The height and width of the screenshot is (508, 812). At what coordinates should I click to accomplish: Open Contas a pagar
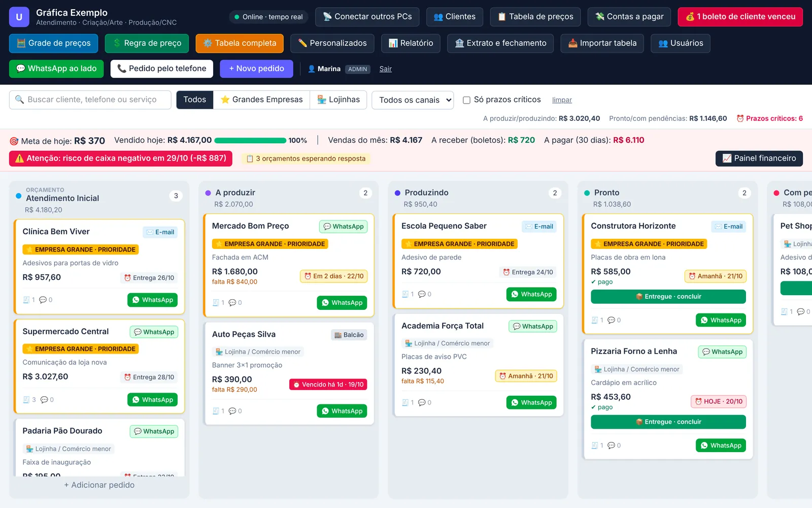pyautogui.click(x=629, y=17)
